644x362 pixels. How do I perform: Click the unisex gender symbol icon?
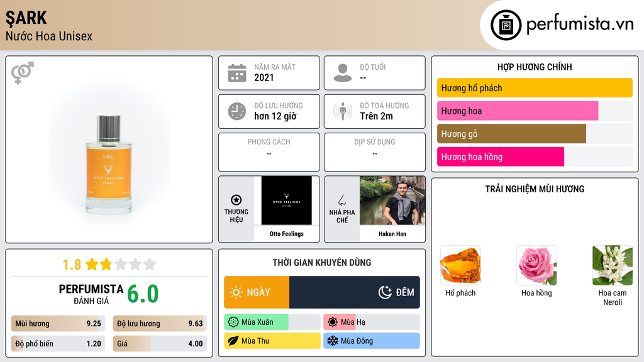pyautogui.click(x=23, y=73)
